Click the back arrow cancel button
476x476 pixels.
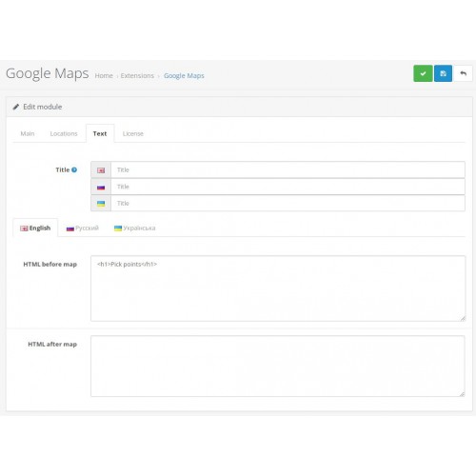pyautogui.click(x=463, y=73)
